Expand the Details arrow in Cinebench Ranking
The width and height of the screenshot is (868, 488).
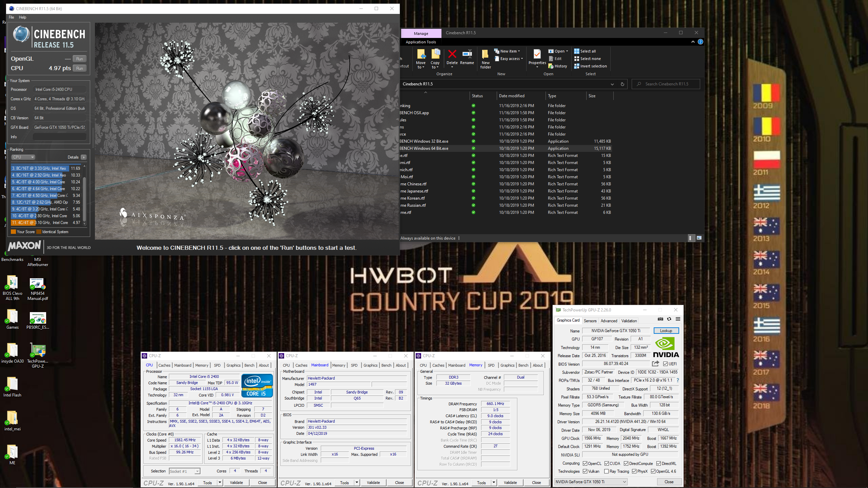pyautogui.click(x=84, y=157)
